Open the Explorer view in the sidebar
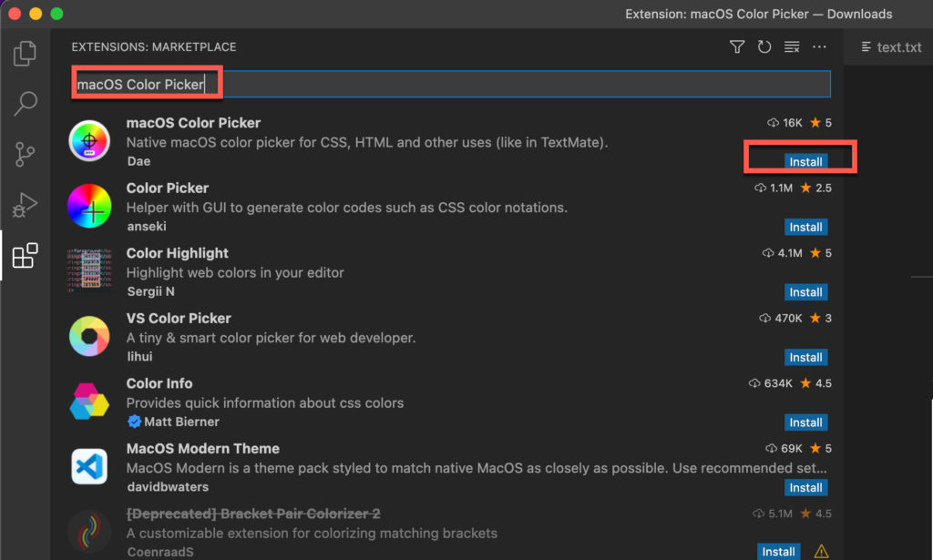This screenshot has height=560, width=933. [x=25, y=54]
